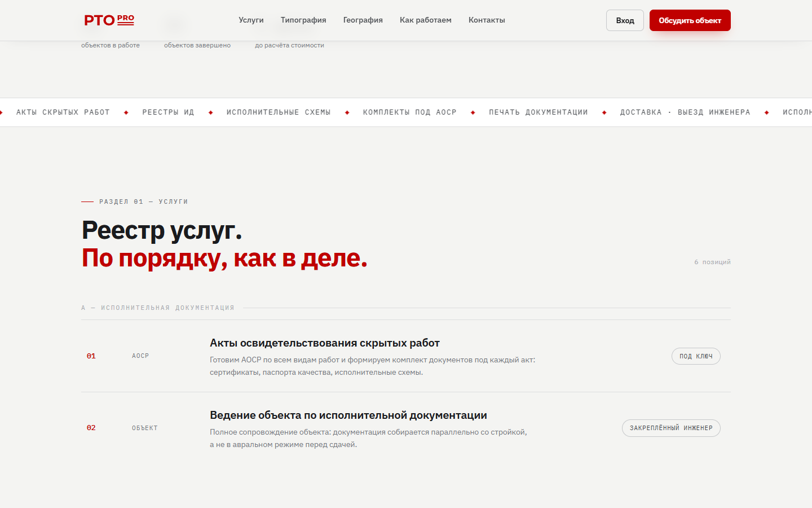Click the ОБЪЕКТ row label
Screen dimensions: 812x508
tap(145, 428)
